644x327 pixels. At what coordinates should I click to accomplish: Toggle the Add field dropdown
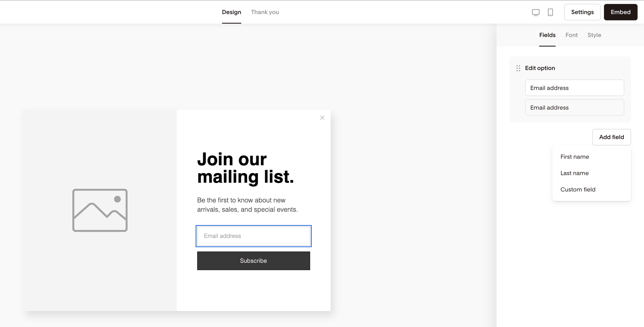611,137
